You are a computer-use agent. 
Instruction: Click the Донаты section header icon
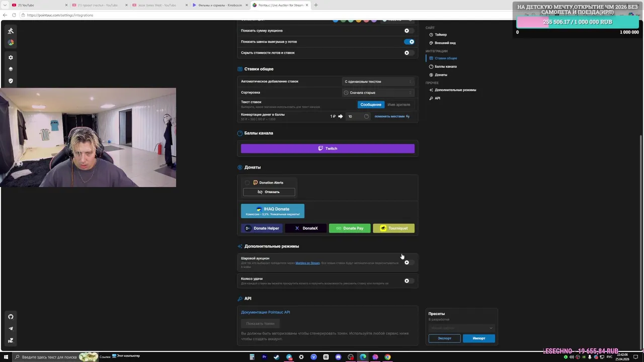240,167
